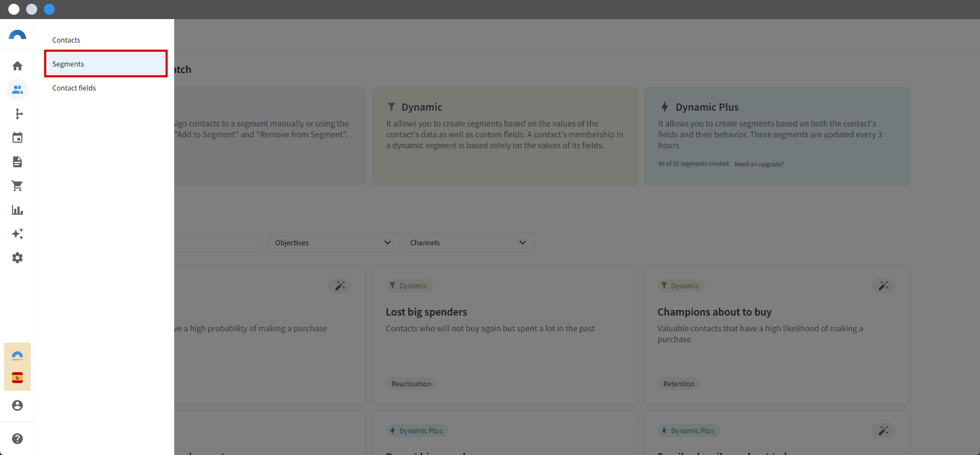Open the document page icon in sidebar
Viewport: 980px width, 455px height.
coord(17,162)
